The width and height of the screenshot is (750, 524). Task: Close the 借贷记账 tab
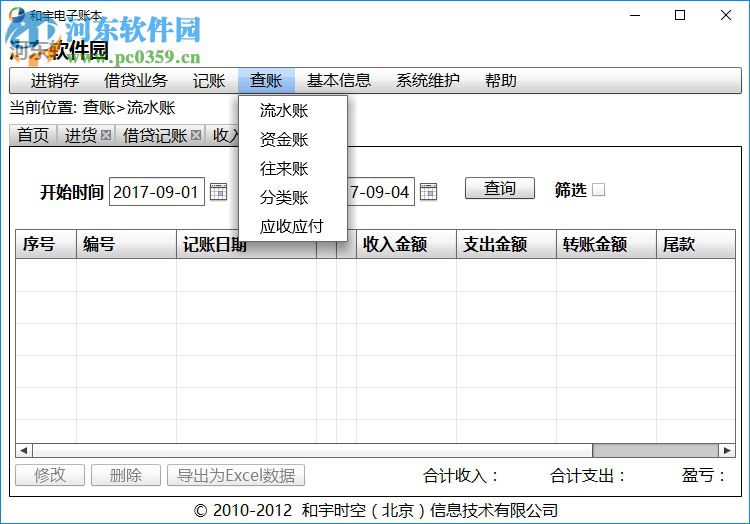[196, 135]
